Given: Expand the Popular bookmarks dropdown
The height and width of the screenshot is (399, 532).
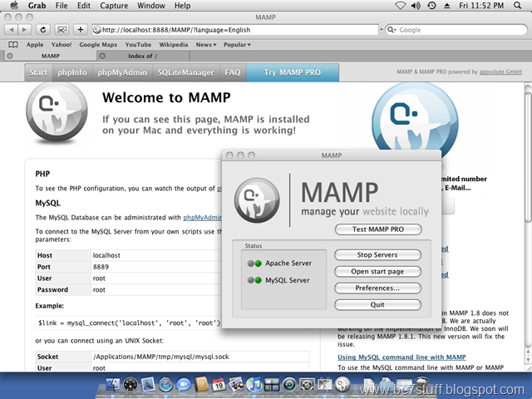Looking at the screenshot, I should click(237, 44).
